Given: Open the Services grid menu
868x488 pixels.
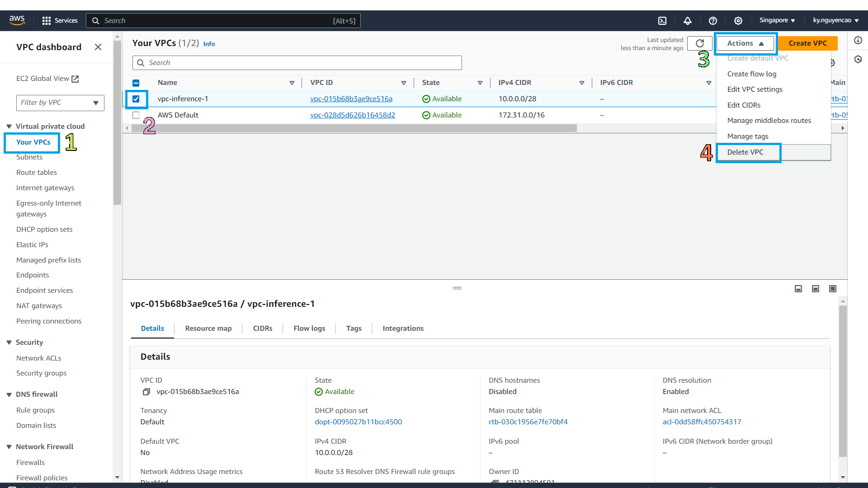Looking at the screenshot, I should (60, 20).
